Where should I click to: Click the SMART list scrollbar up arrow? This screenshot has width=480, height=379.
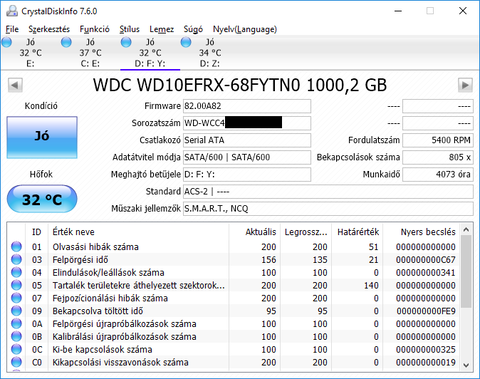[x=466, y=230]
